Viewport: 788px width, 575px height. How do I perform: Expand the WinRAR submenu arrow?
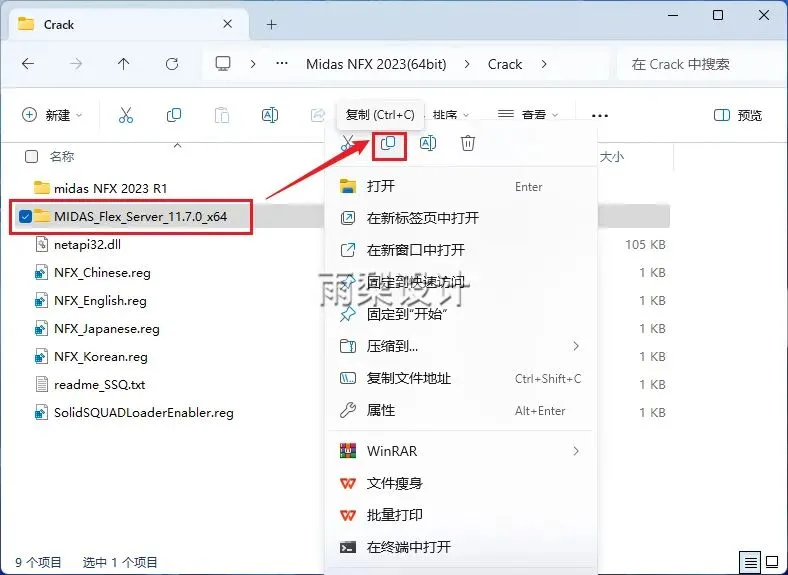[576, 451]
